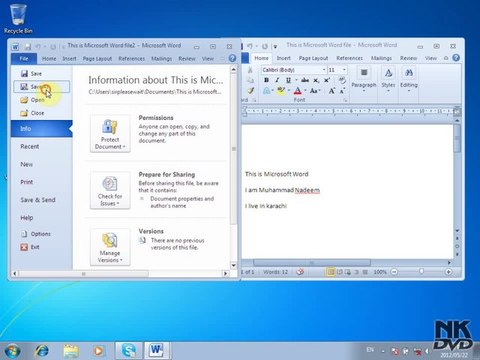The height and width of the screenshot is (360, 480).
Task: Open the Calibri (Body) font name dropdown
Action: click(324, 70)
